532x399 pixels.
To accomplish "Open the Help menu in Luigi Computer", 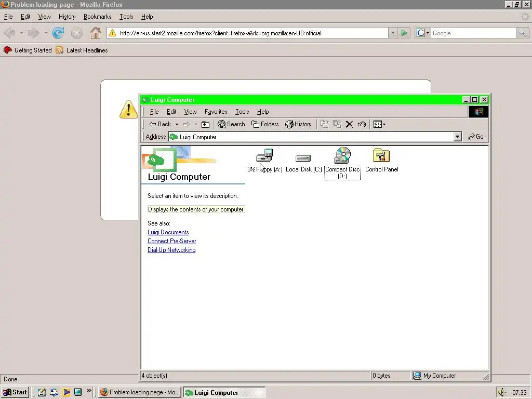I will pyautogui.click(x=263, y=112).
